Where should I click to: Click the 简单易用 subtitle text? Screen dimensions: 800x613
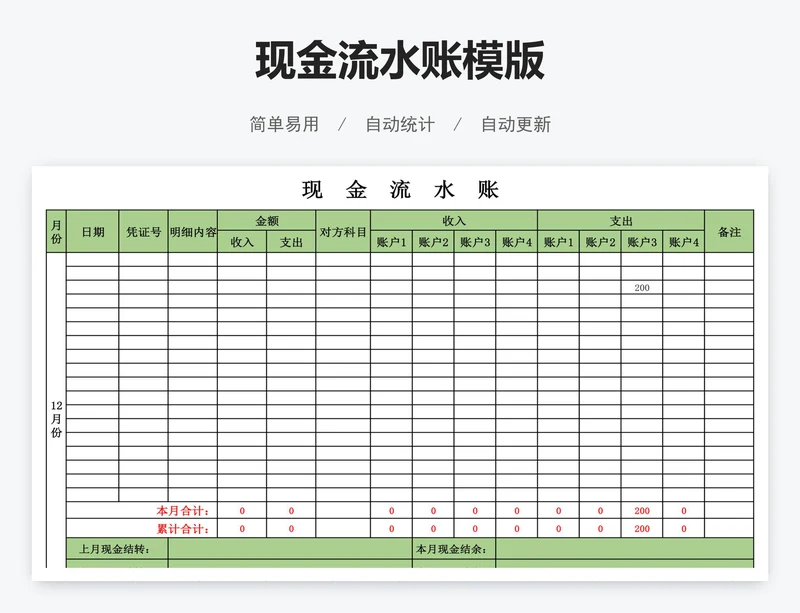click(x=284, y=124)
